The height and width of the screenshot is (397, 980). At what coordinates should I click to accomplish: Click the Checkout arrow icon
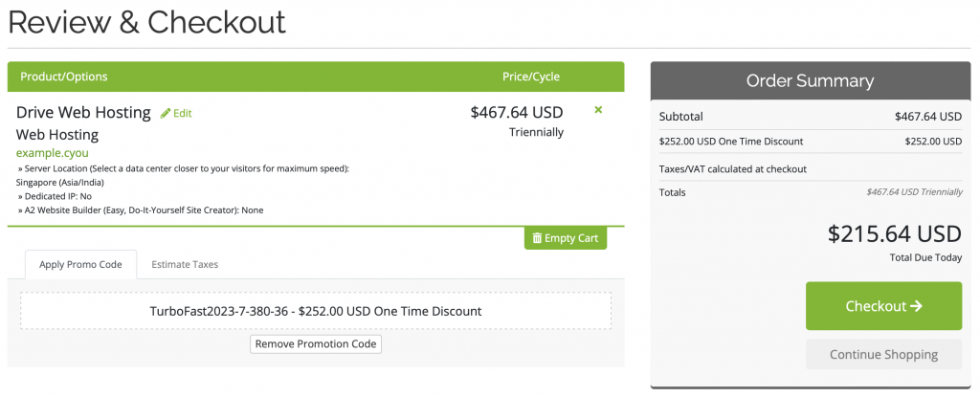tap(916, 306)
